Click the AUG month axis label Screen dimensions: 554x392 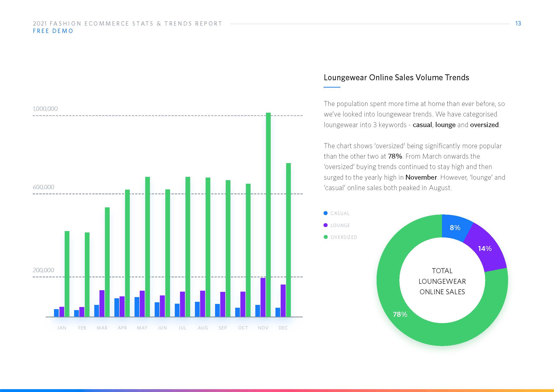click(203, 328)
